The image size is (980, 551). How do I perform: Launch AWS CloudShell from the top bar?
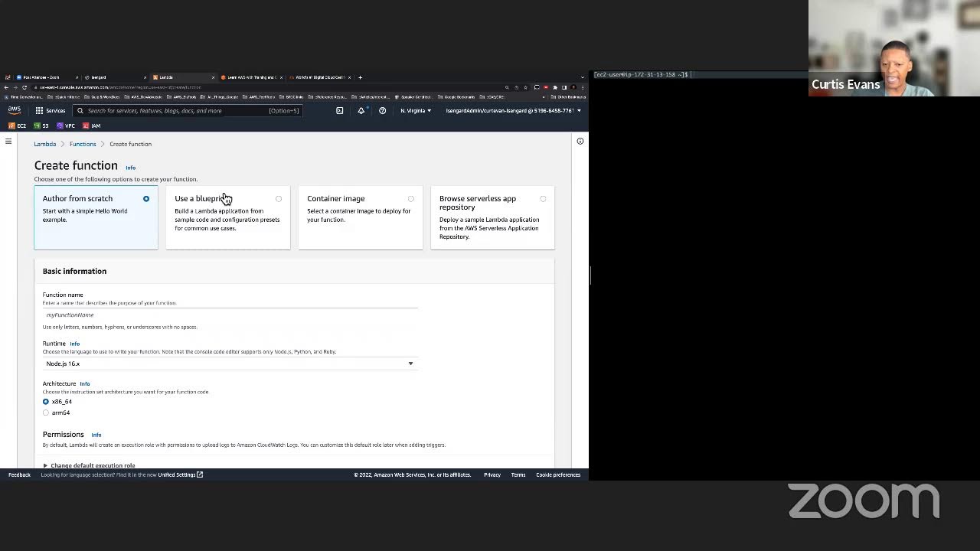point(340,110)
